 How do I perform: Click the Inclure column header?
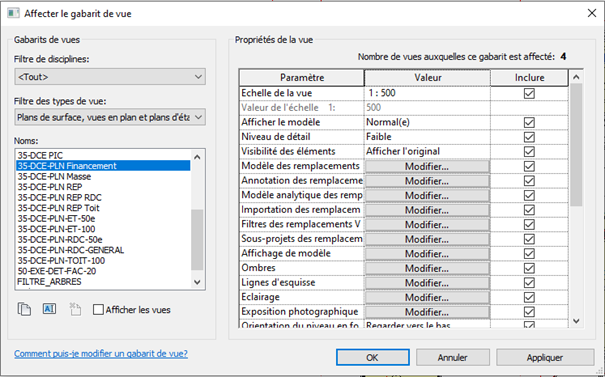pyautogui.click(x=529, y=78)
